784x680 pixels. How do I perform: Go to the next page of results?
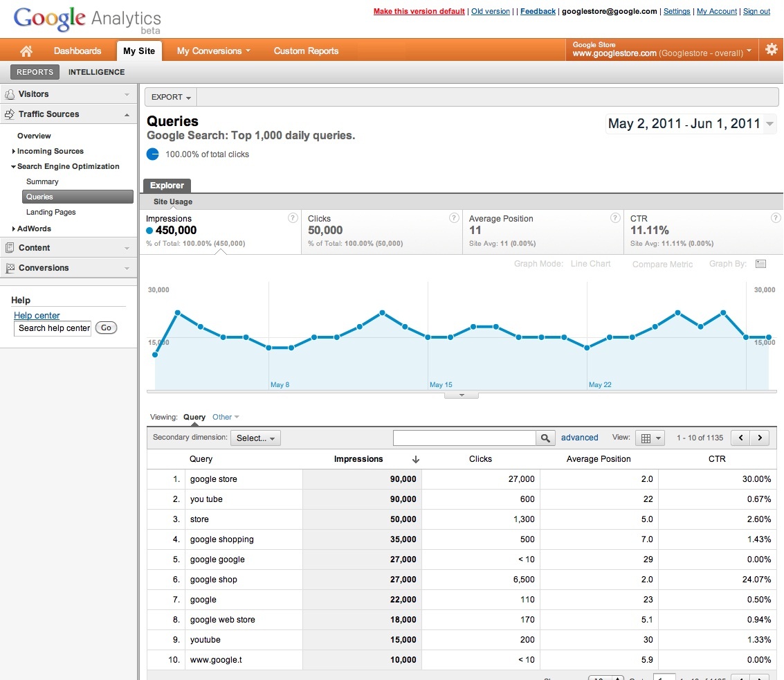(x=760, y=438)
